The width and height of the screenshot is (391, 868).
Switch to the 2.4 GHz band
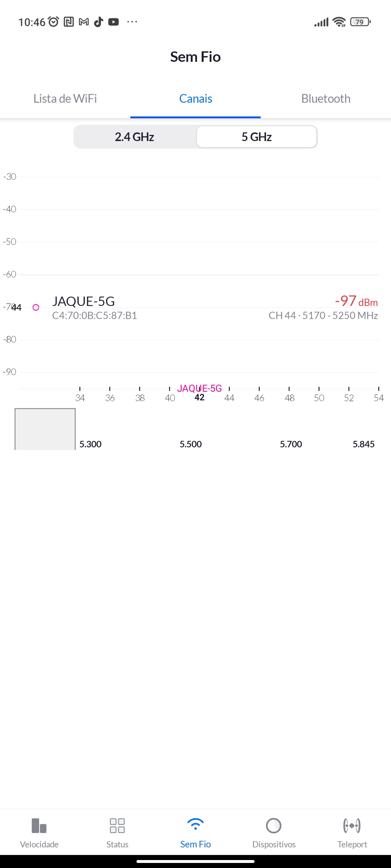point(135,137)
